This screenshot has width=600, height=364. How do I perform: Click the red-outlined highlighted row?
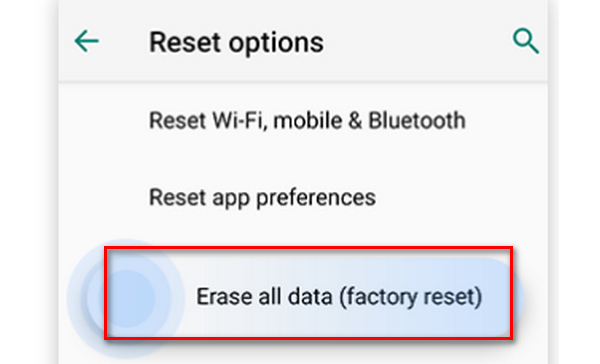(x=308, y=293)
